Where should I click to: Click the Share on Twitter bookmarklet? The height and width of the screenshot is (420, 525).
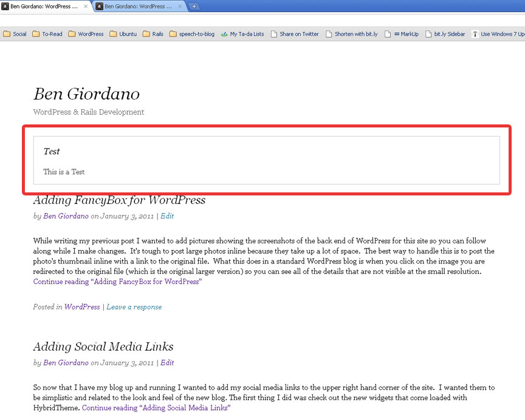coord(295,34)
